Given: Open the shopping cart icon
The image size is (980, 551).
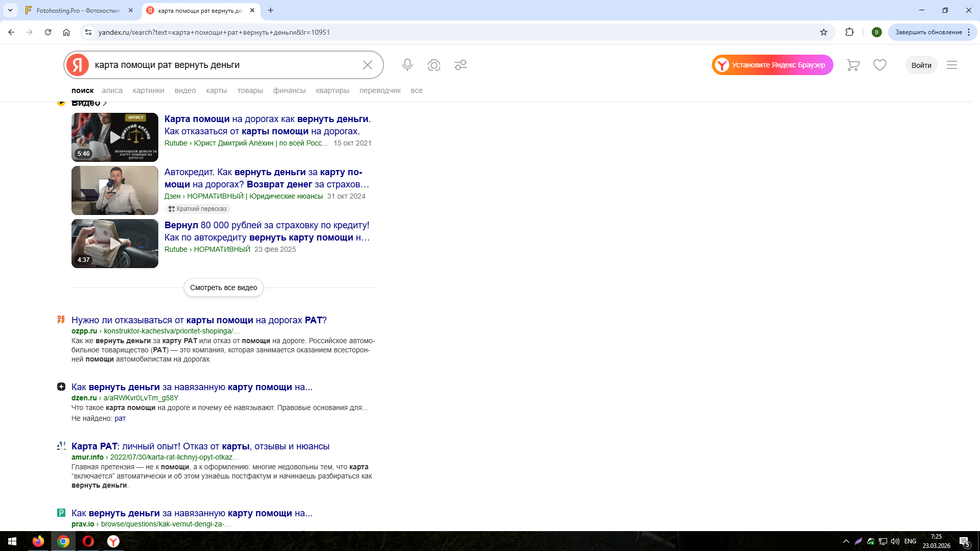Looking at the screenshot, I should pos(853,65).
